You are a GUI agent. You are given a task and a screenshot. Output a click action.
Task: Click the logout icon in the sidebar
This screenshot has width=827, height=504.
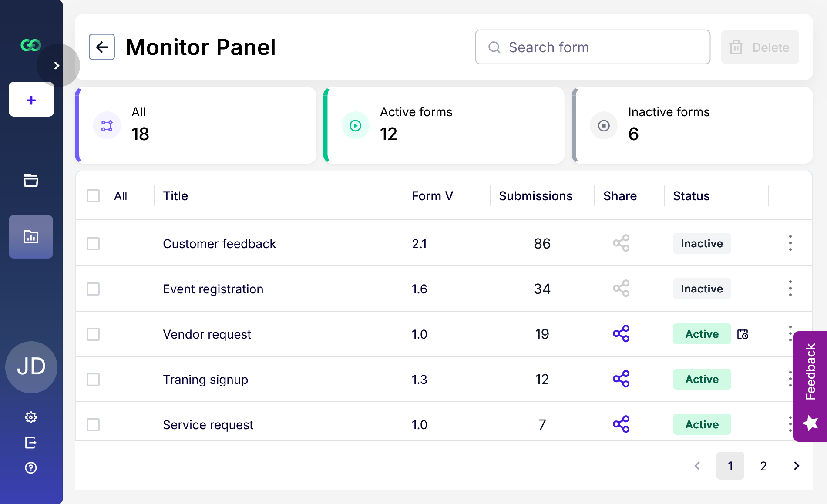pyautogui.click(x=31, y=443)
